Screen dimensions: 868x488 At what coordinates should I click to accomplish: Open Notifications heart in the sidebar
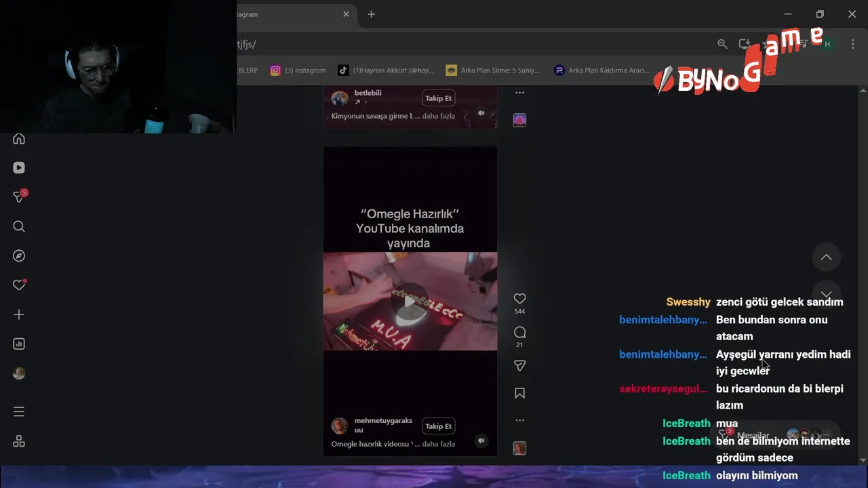19,285
